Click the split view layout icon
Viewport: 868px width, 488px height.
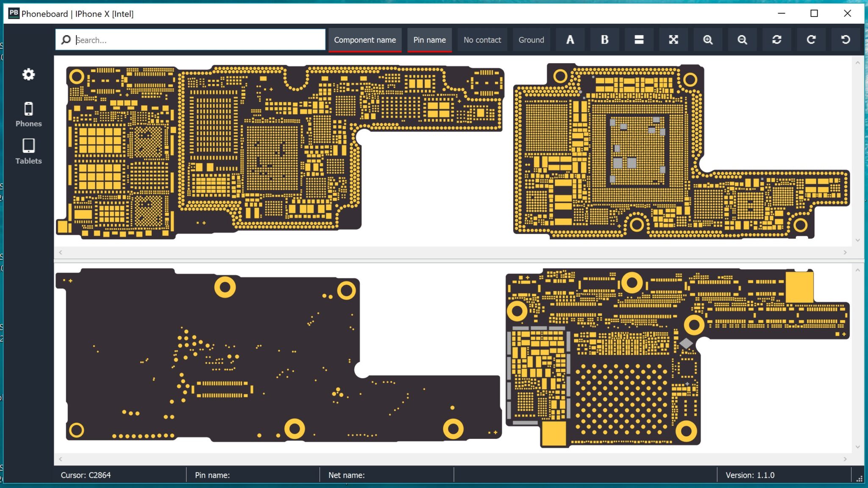point(639,40)
